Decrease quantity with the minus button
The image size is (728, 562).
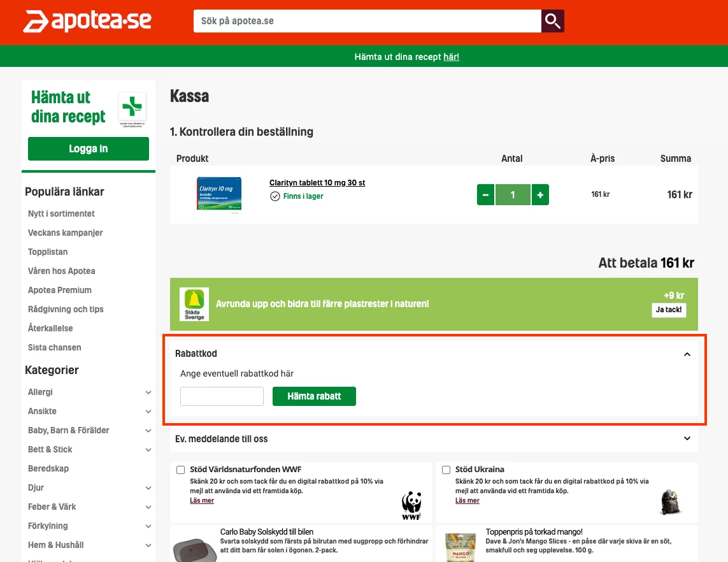pos(485,194)
